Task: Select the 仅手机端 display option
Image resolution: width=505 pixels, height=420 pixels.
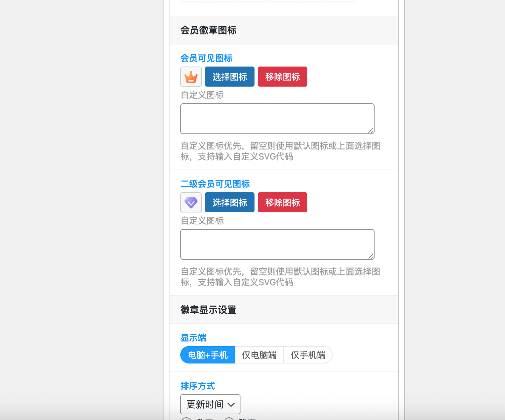Action: tap(308, 355)
